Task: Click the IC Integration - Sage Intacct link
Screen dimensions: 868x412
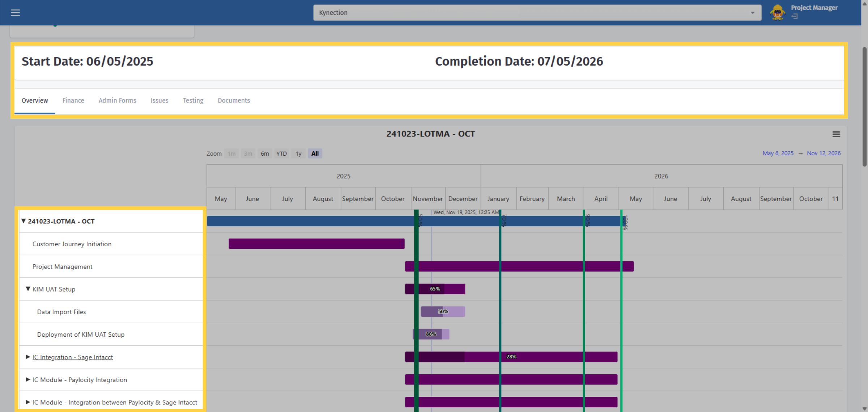Action: (73, 357)
